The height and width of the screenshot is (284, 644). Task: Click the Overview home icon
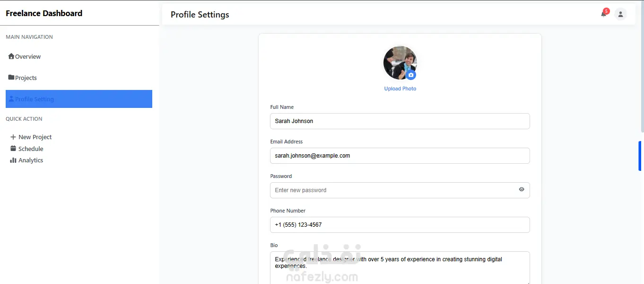coord(11,56)
